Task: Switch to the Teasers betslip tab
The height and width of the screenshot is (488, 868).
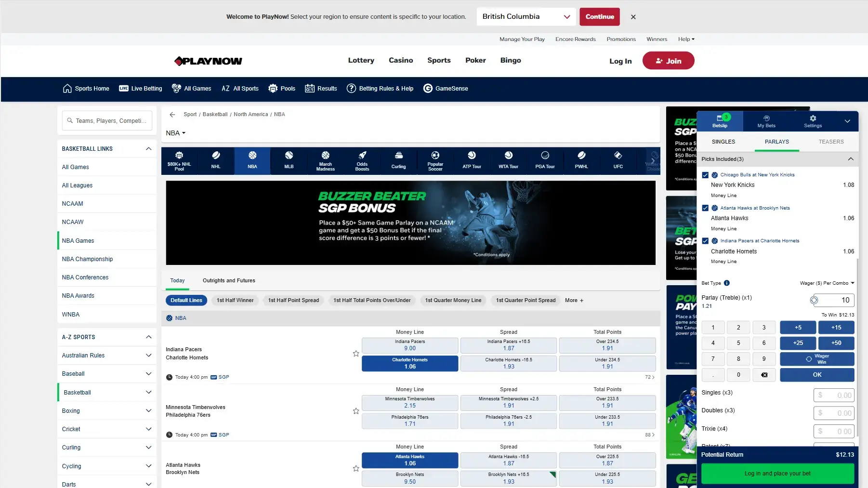Action: pos(831,142)
